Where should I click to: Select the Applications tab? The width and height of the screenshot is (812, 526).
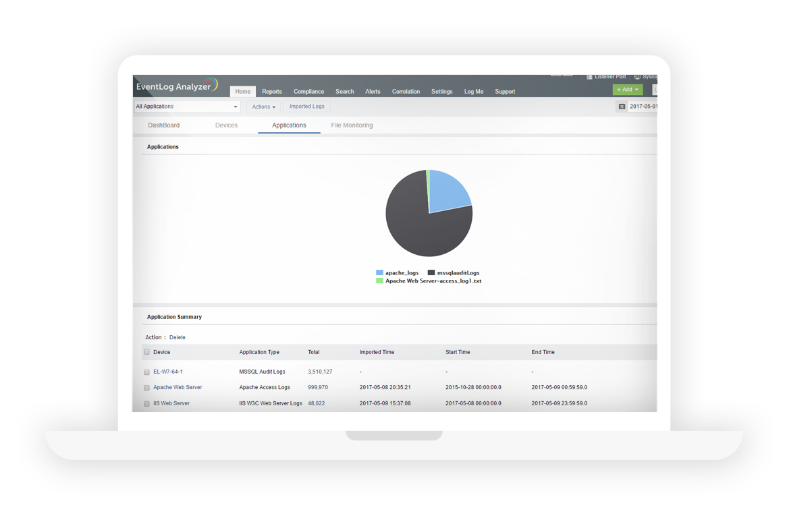coord(289,125)
